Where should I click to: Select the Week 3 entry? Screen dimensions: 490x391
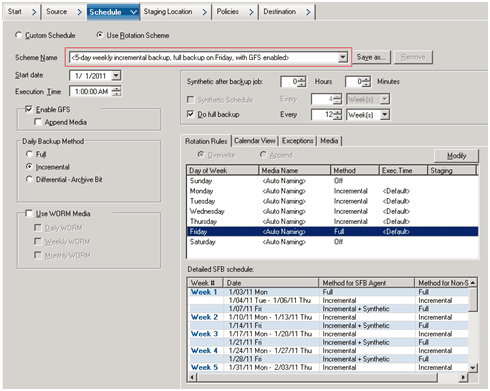[204, 334]
